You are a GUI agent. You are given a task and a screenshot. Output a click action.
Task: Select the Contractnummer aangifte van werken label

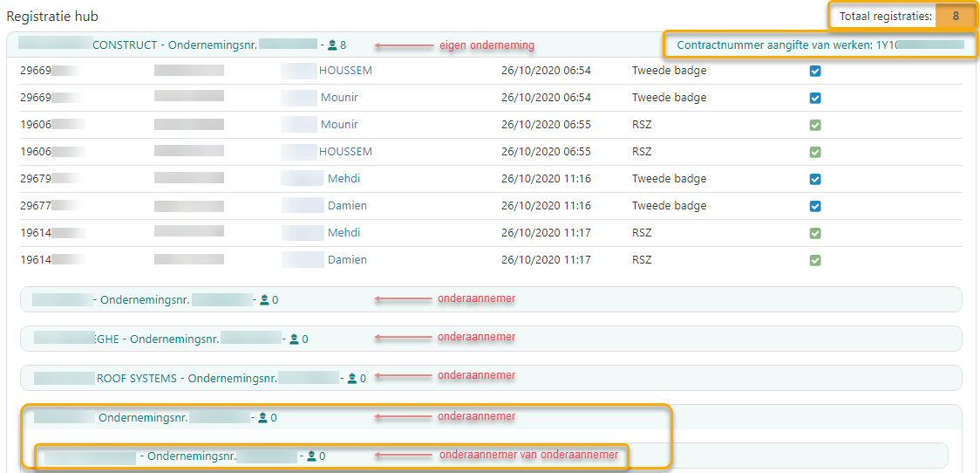[x=775, y=45]
